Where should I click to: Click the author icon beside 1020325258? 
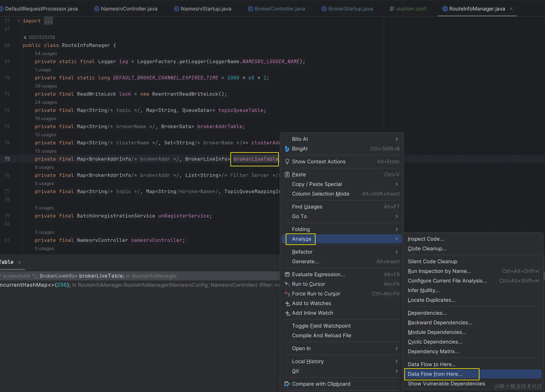pos(25,37)
